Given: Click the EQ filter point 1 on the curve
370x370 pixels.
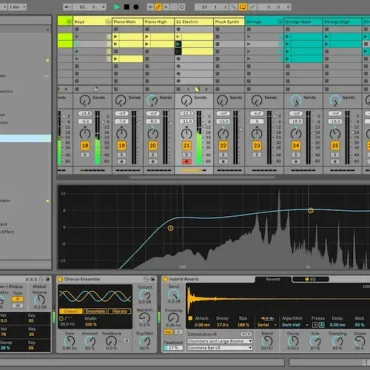Looking at the screenshot, I should pyautogui.click(x=170, y=228).
